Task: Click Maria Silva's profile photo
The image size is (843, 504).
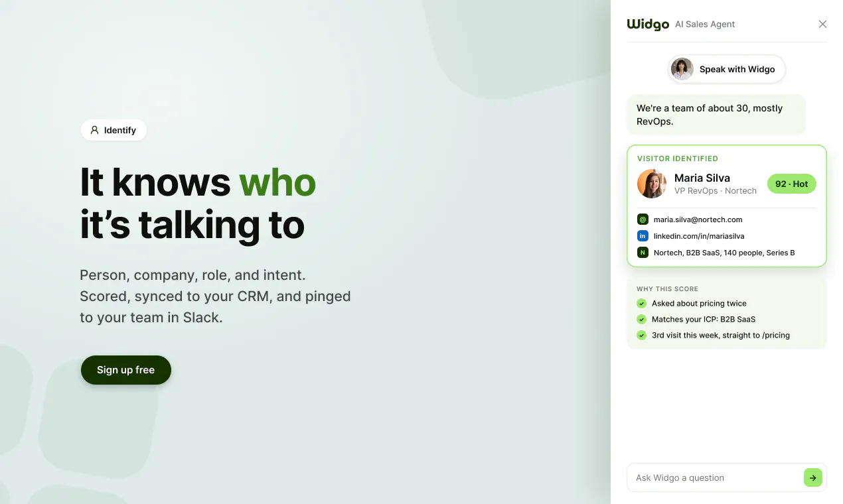Action: pyautogui.click(x=652, y=184)
